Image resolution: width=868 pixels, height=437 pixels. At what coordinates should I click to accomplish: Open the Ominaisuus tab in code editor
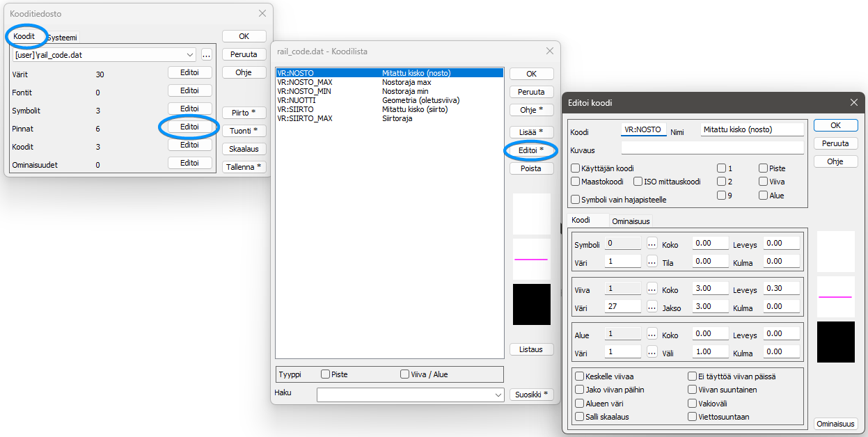click(x=631, y=221)
